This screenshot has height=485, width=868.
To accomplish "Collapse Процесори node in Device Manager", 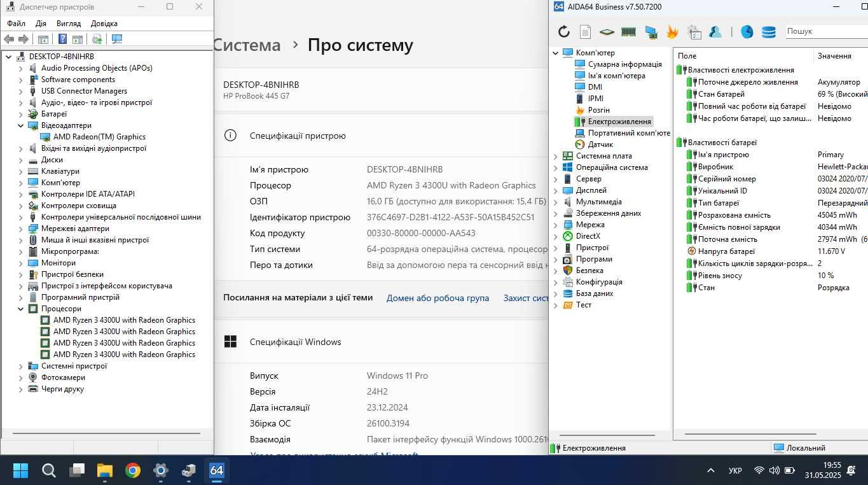I will (x=20, y=309).
